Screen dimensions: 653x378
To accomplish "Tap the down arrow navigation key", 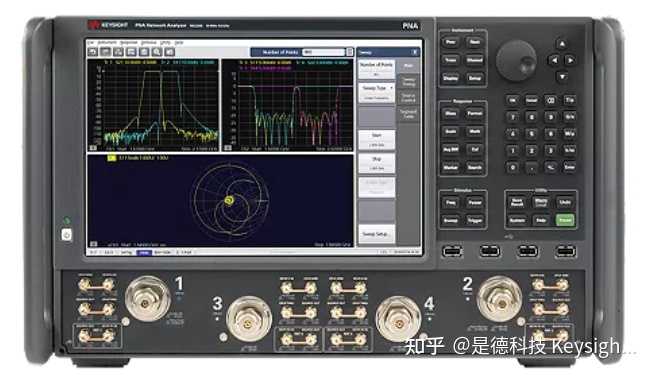I will [562, 77].
